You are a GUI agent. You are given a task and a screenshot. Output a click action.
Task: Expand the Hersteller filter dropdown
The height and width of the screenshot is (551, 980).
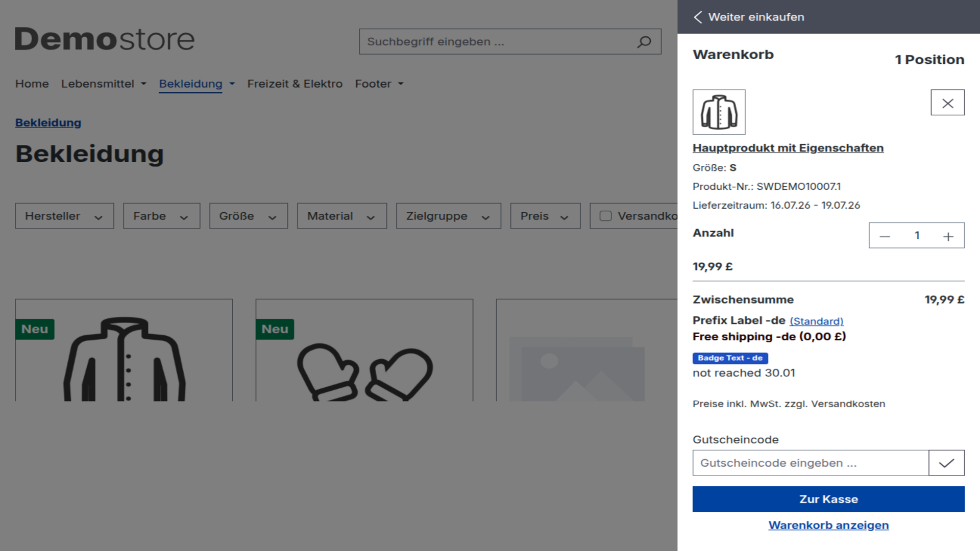64,216
